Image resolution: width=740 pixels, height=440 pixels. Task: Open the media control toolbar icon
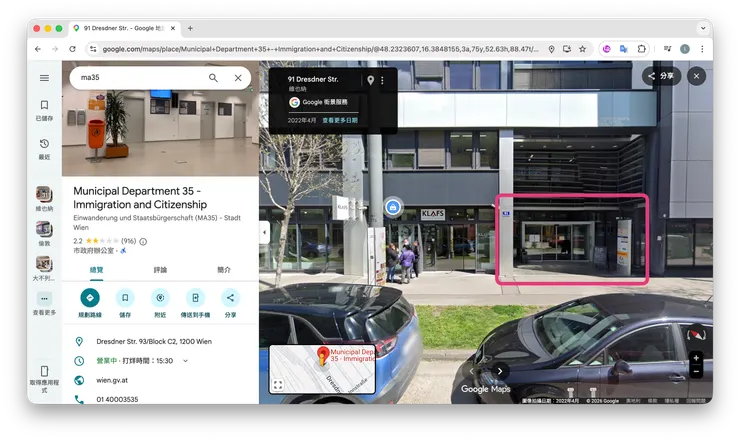pyautogui.click(x=667, y=49)
